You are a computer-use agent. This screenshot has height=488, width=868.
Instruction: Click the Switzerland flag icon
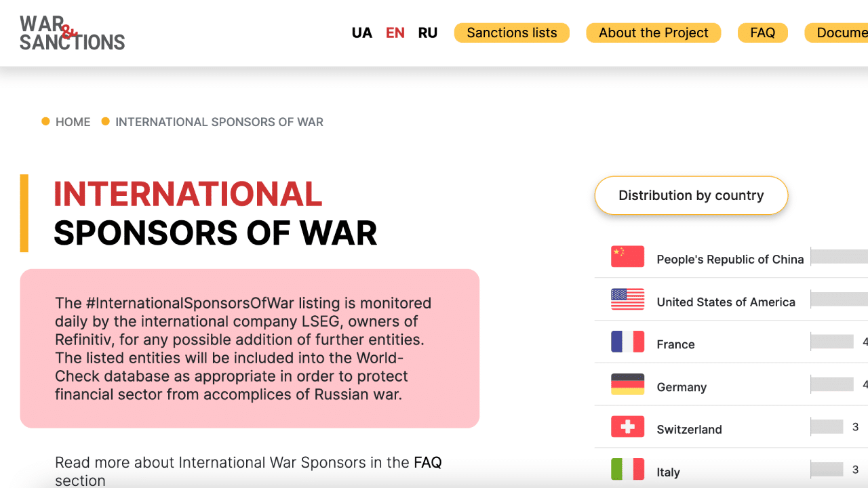tap(627, 427)
